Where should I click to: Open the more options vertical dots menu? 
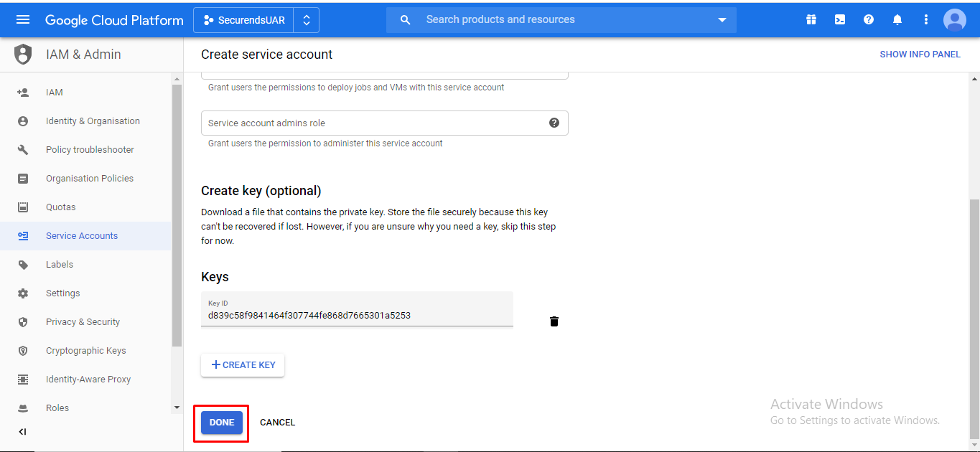925,19
